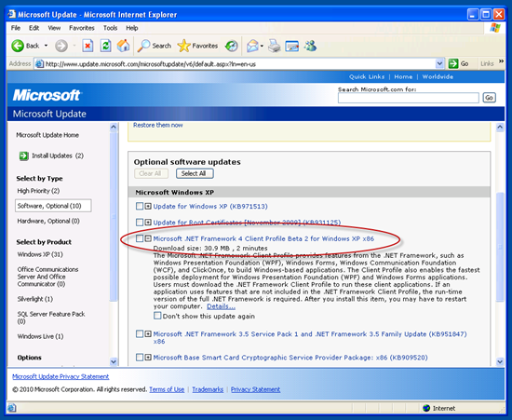The width and height of the screenshot is (512, 420).
Task: Check the Root Certificates update checkbox
Action: click(140, 222)
